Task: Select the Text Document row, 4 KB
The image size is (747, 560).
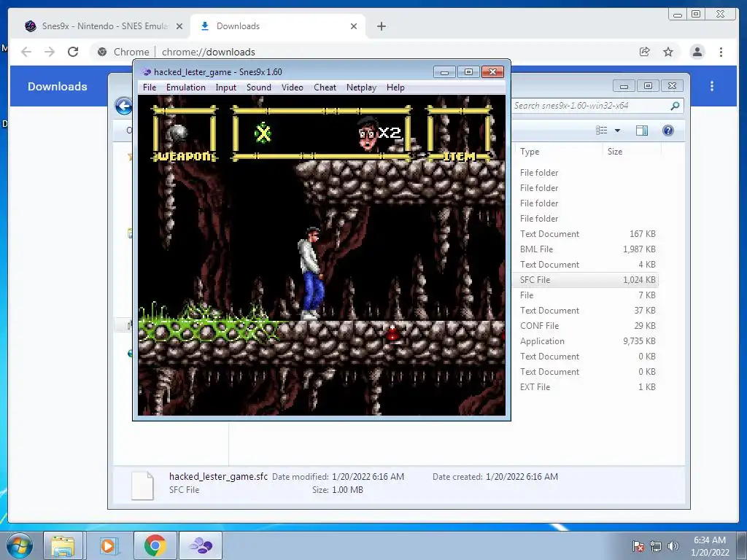Action: (x=587, y=264)
